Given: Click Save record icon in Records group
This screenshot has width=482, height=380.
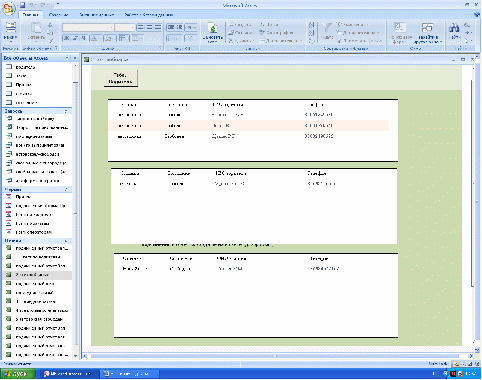Looking at the screenshot, I should coord(240,33).
